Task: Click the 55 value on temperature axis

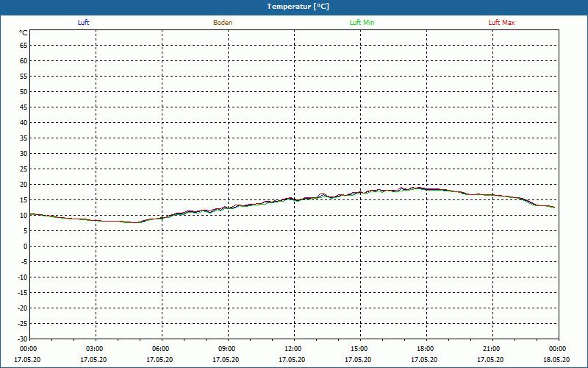Action: click(24, 77)
